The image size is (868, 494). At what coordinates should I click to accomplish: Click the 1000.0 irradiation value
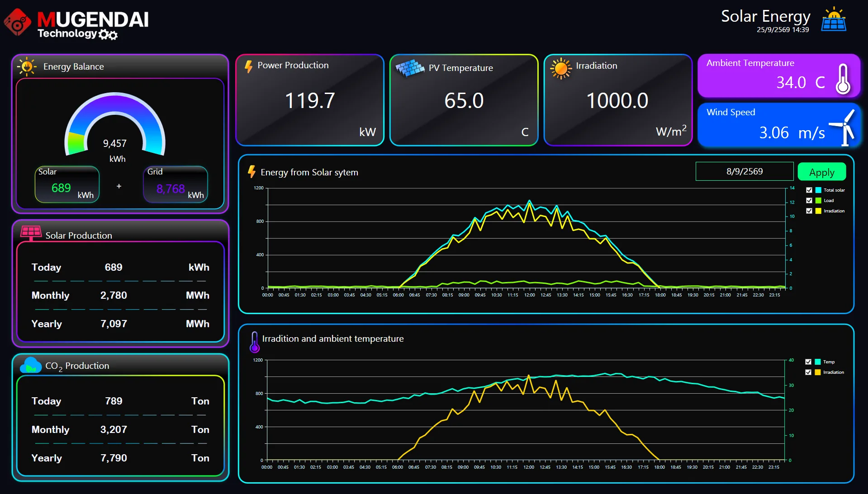(617, 101)
